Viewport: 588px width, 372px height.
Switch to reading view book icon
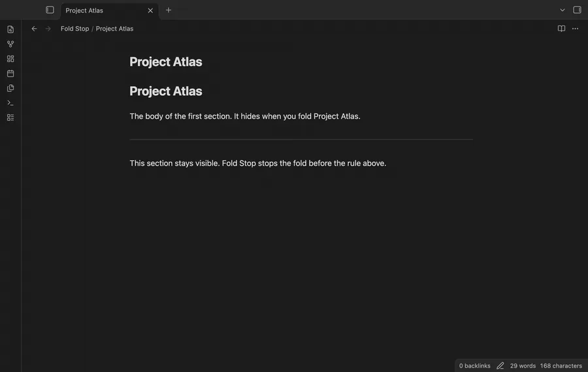click(561, 29)
